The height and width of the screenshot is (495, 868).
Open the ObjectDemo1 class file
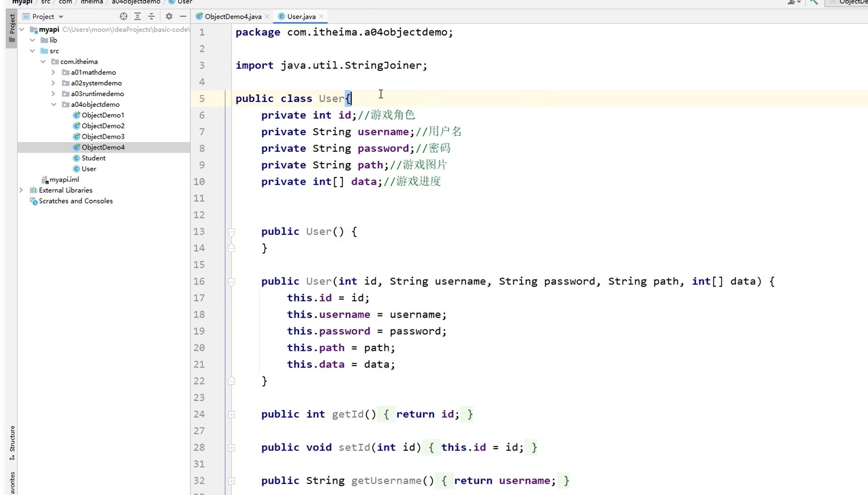point(102,115)
